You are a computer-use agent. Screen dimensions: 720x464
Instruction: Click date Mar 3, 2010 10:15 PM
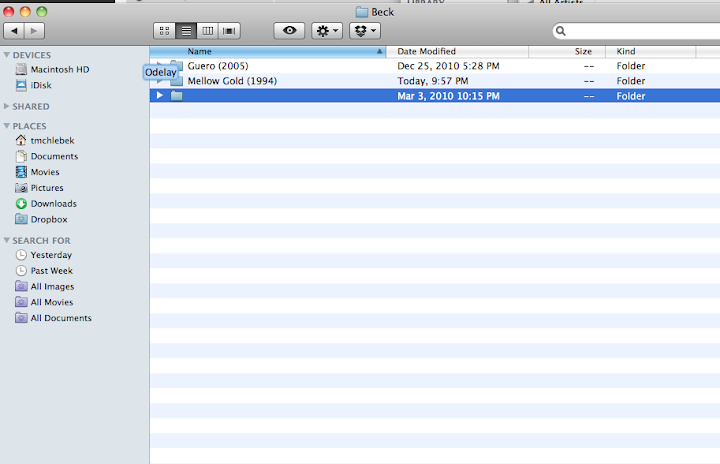point(448,96)
